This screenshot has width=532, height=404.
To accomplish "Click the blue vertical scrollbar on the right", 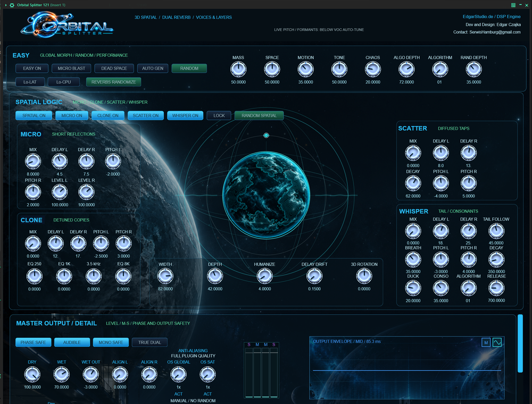I will (x=520, y=343).
